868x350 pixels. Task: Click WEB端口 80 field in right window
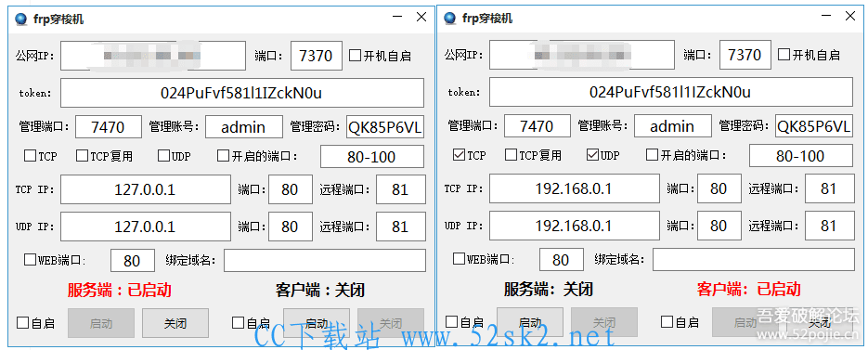pos(562,259)
